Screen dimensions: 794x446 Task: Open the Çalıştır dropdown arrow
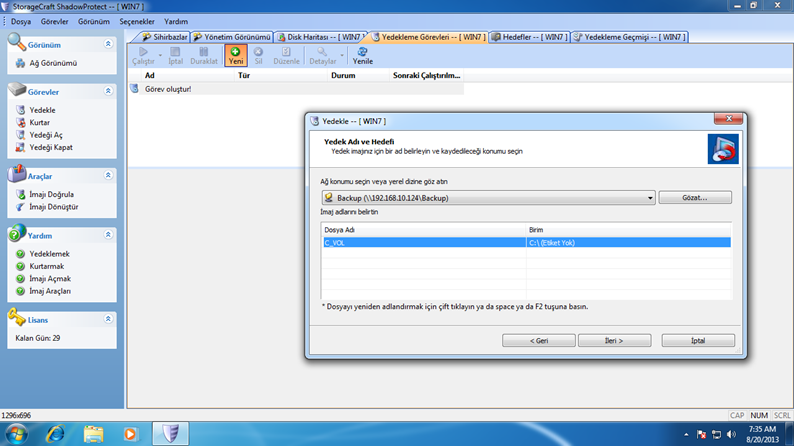tap(160, 55)
